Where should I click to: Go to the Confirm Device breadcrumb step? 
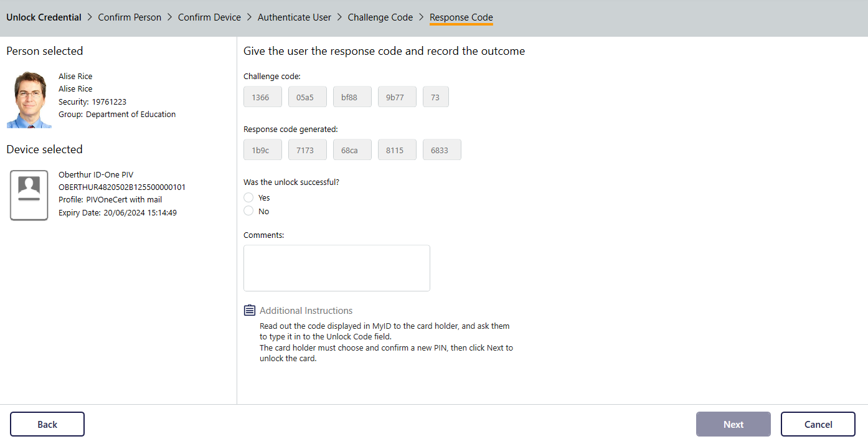[x=209, y=17]
